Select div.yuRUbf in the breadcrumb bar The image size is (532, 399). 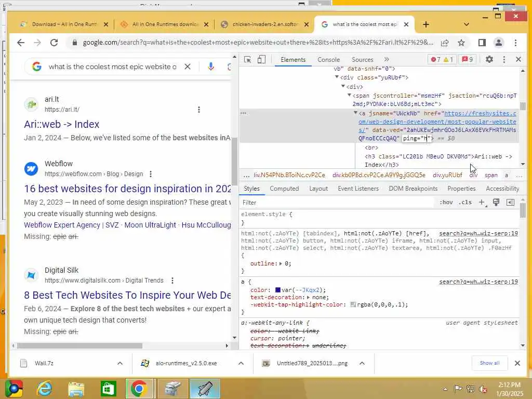(447, 175)
